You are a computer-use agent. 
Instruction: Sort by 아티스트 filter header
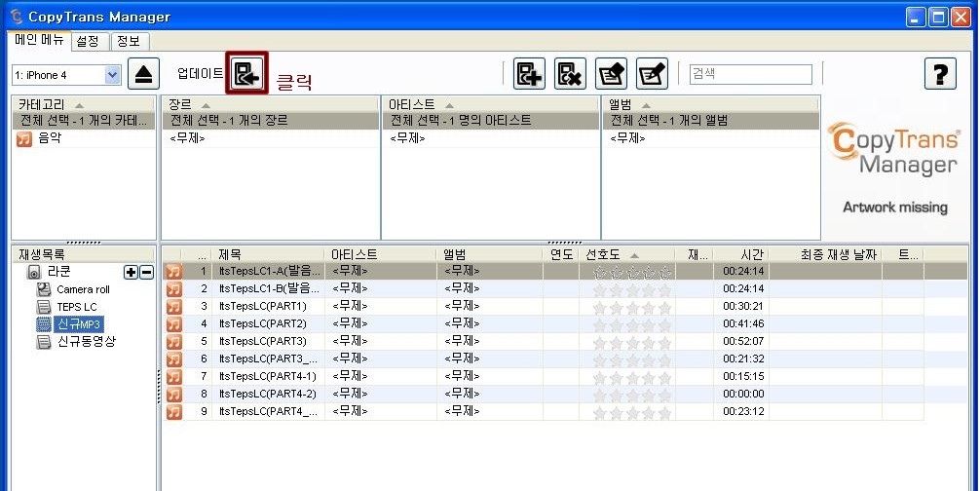point(491,104)
